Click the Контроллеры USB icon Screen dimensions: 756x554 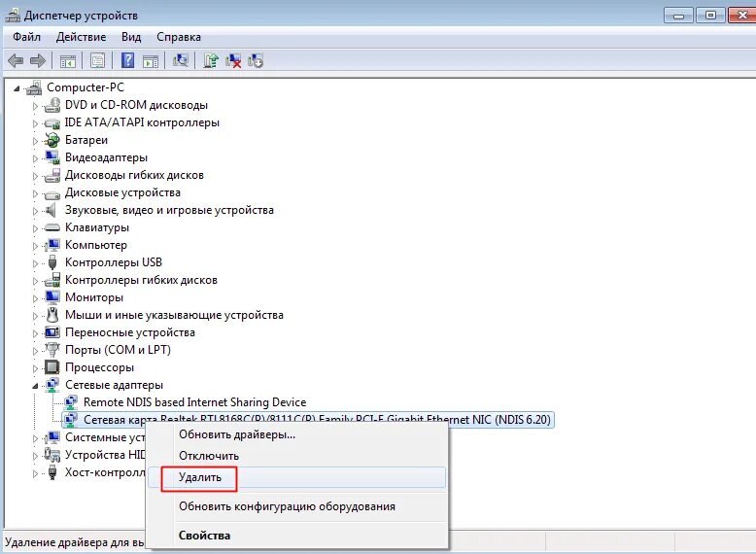tap(52, 262)
